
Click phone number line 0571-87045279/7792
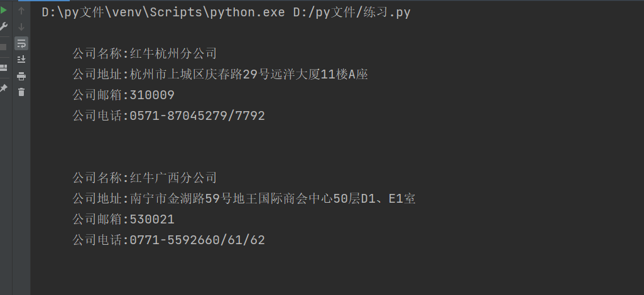coord(168,116)
